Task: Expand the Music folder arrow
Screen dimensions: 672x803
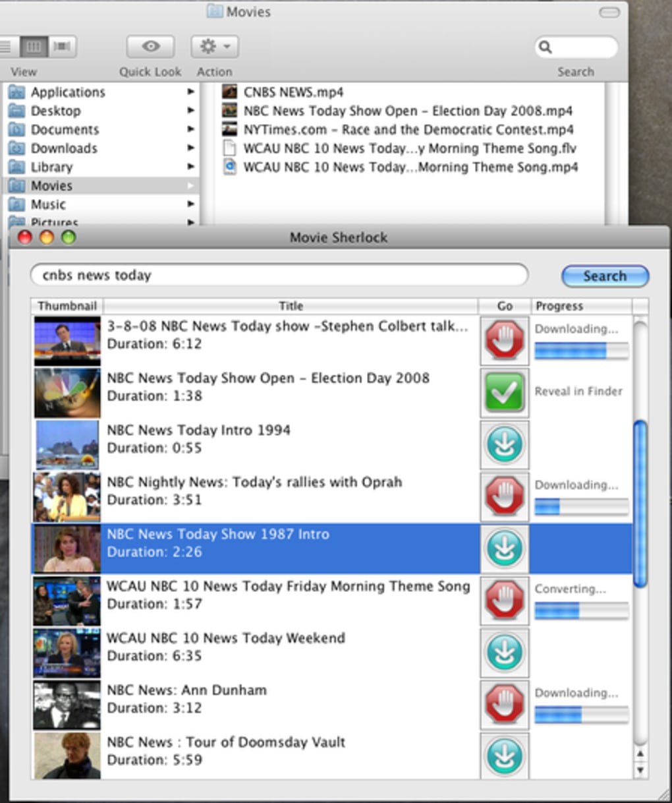Action: (x=190, y=205)
